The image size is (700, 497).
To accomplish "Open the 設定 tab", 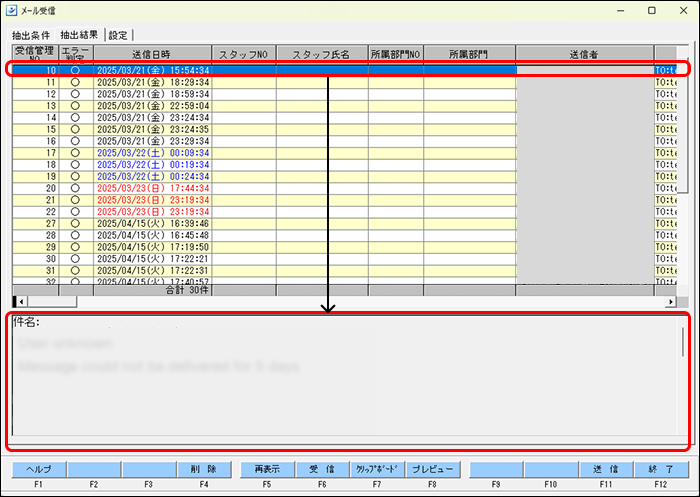I will [x=118, y=35].
